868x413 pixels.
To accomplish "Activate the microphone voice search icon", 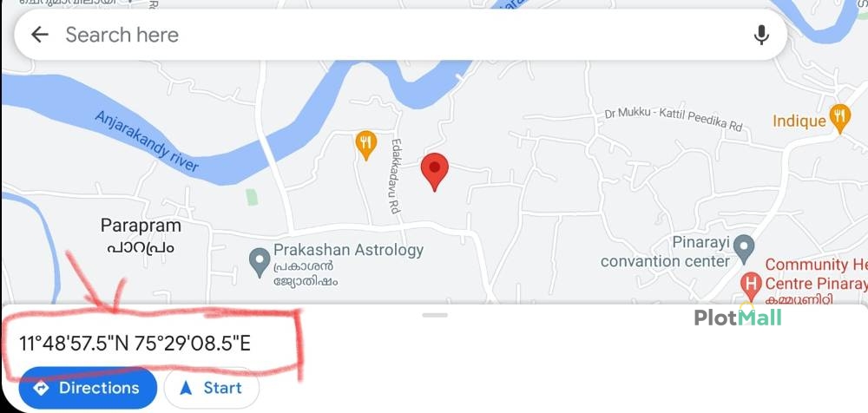I will (x=761, y=35).
